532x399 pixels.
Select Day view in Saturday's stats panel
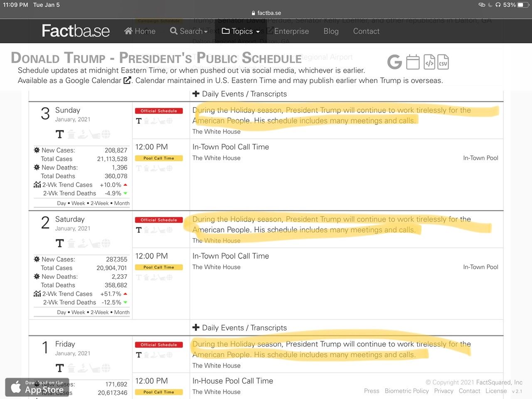tap(62, 312)
